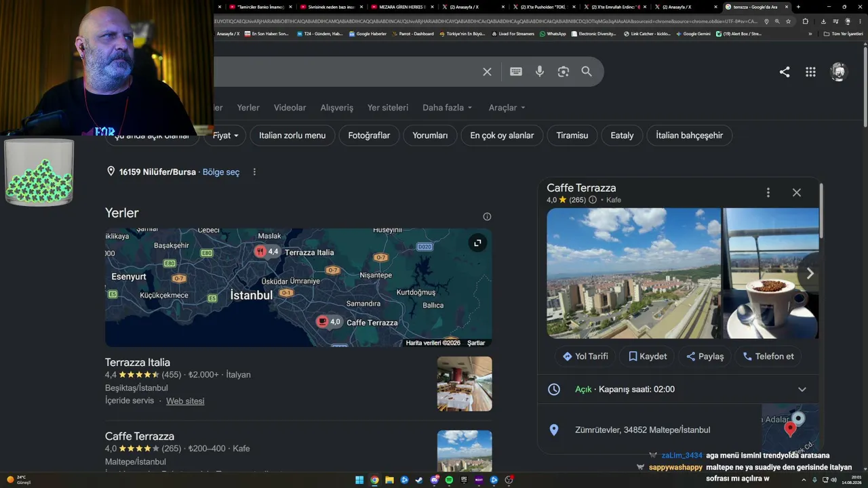Open the Caffe Terrazza result title
The width and height of the screenshot is (868, 488).
140,436
